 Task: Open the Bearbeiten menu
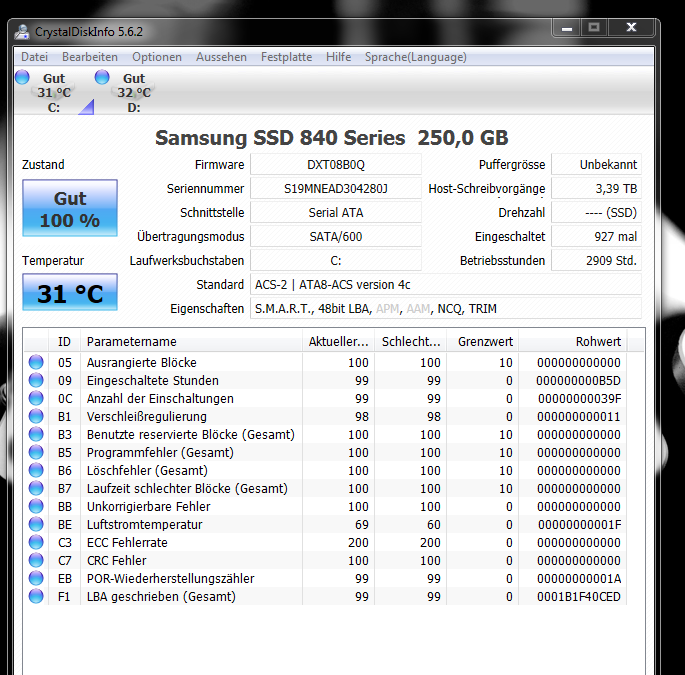pyautogui.click(x=90, y=57)
